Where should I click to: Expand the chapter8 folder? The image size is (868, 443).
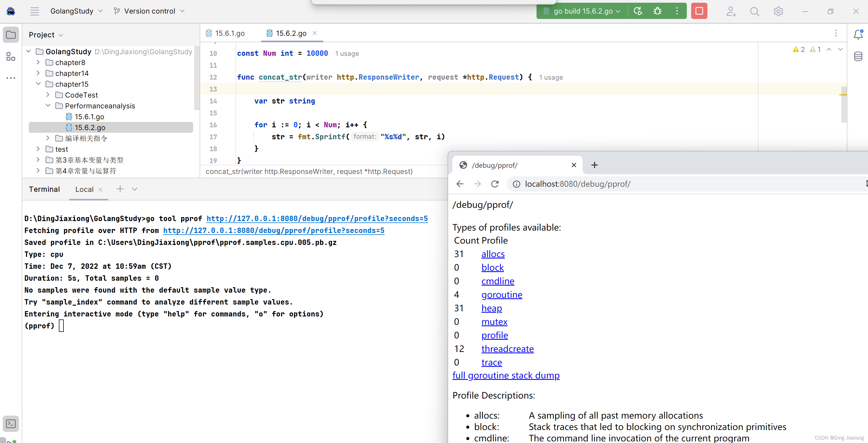point(38,62)
